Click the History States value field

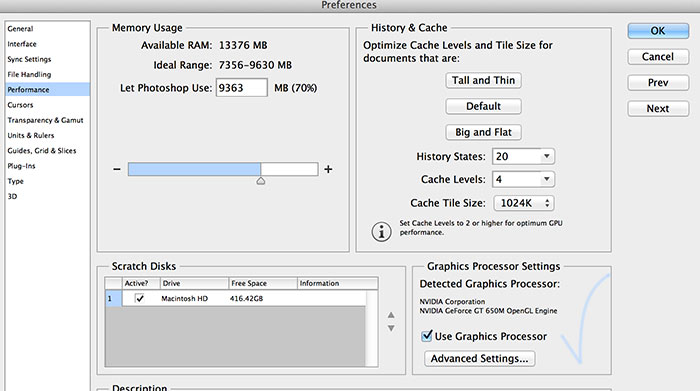pos(517,156)
